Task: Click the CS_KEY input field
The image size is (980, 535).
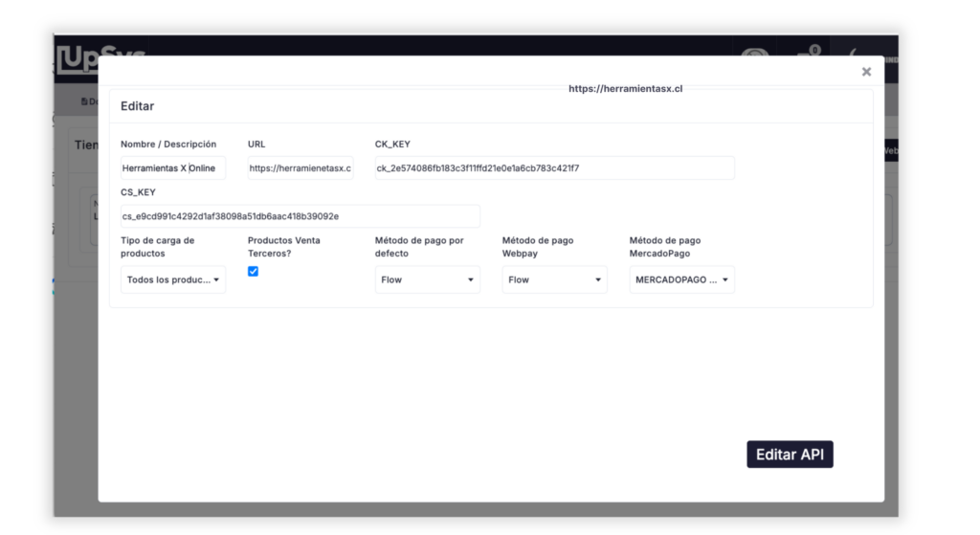Action: pyautogui.click(x=301, y=216)
